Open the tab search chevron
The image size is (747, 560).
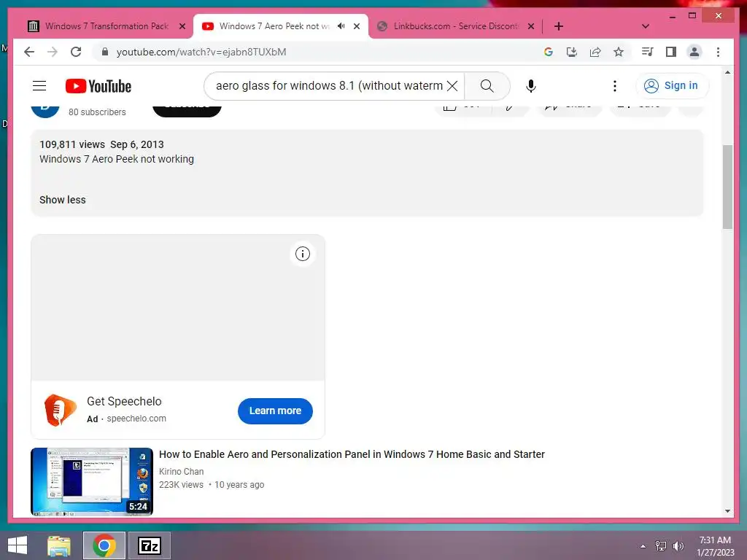click(645, 26)
